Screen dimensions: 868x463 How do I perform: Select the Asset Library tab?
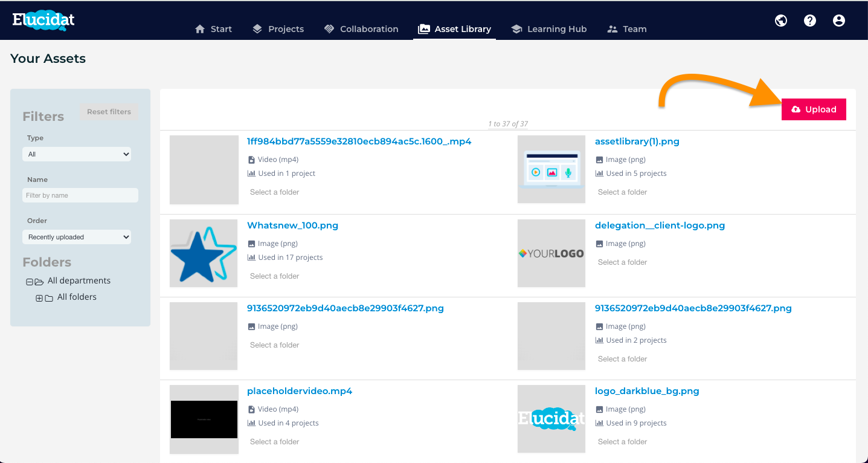point(455,29)
